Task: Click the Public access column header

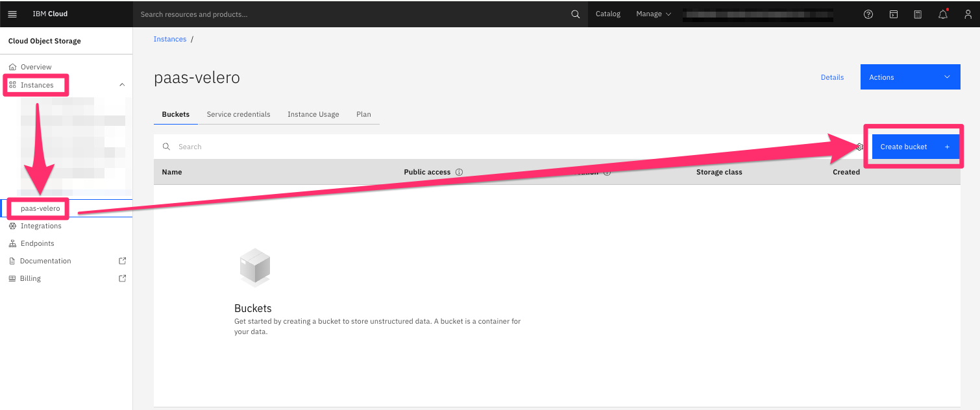Action: tap(427, 172)
